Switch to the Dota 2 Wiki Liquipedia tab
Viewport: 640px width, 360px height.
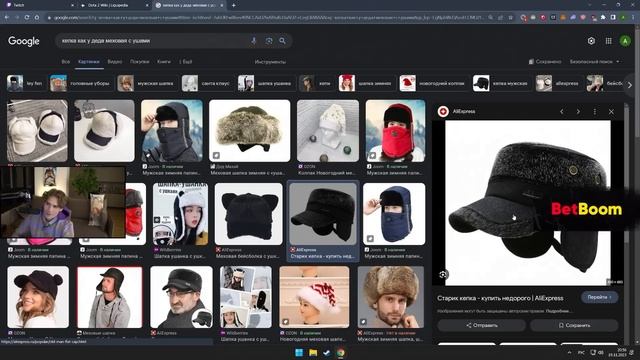[114, 5]
